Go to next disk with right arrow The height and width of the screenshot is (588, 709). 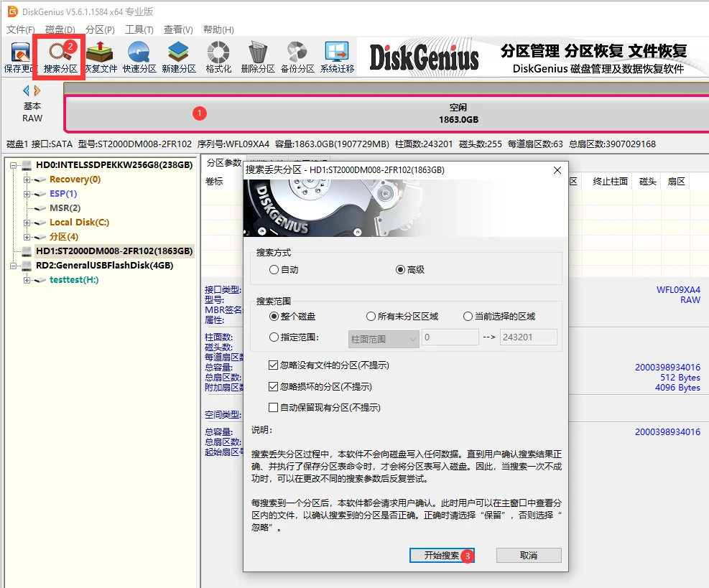[x=37, y=91]
